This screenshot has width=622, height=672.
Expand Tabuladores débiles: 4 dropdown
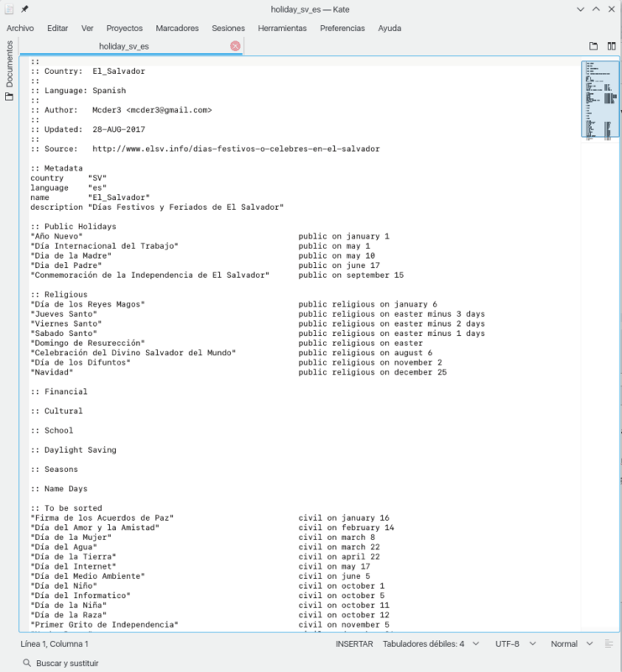(431, 644)
